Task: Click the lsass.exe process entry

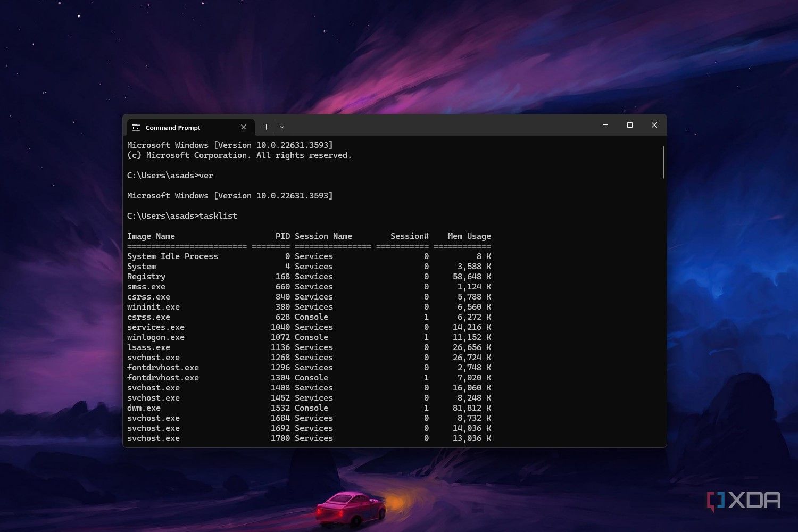Action: 148,347
